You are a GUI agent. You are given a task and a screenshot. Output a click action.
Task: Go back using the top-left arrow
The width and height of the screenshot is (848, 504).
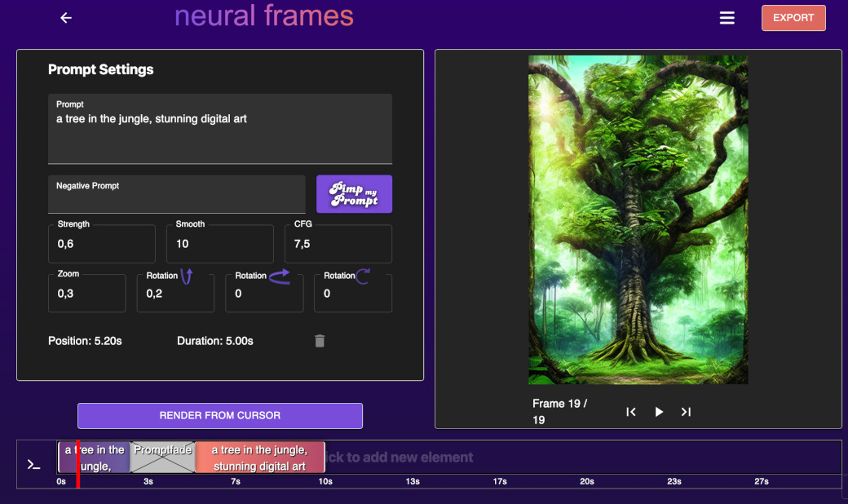(65, 17)
